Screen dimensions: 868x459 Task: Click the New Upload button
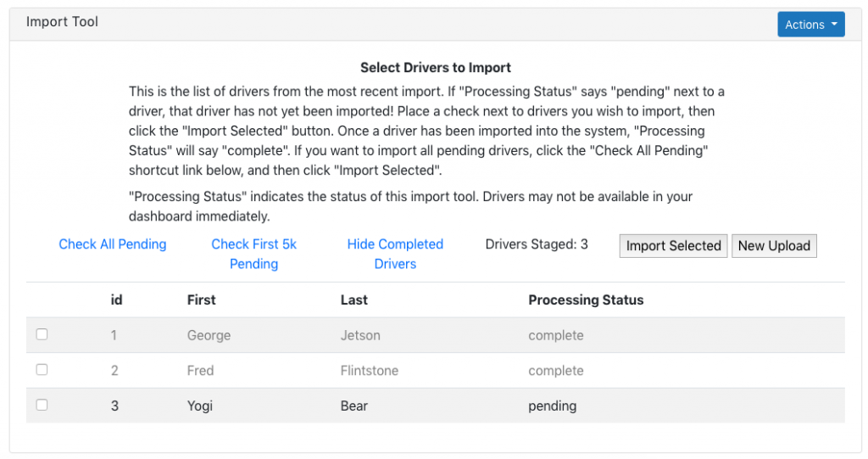(774, 245)
